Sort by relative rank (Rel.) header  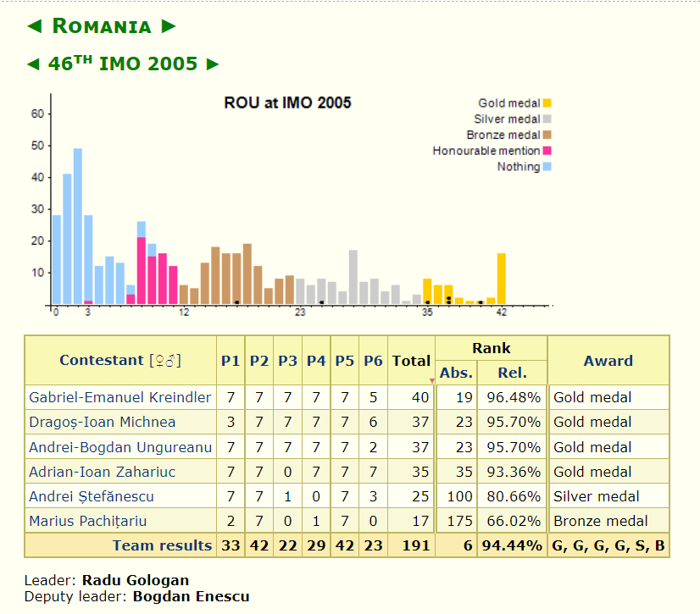tap(513, 373)
